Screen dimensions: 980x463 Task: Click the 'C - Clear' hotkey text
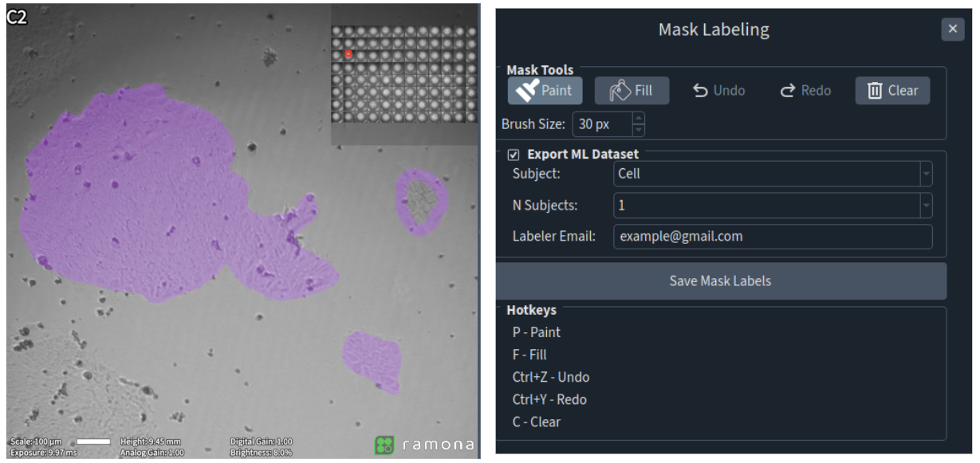(537, 422)
